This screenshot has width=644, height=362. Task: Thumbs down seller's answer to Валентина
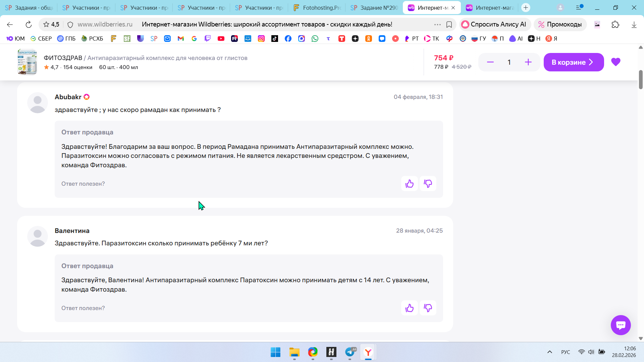point(428,308)
